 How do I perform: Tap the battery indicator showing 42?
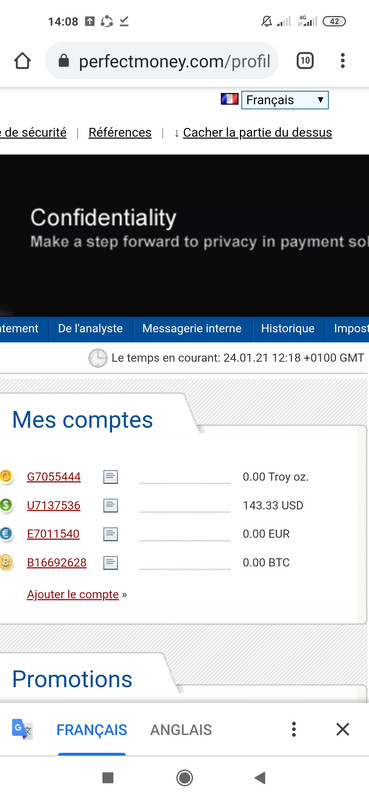[x=334, y=21]
